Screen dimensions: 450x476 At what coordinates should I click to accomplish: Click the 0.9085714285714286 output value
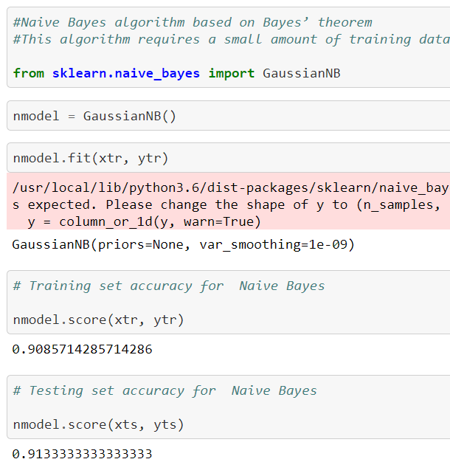[82, 349]
